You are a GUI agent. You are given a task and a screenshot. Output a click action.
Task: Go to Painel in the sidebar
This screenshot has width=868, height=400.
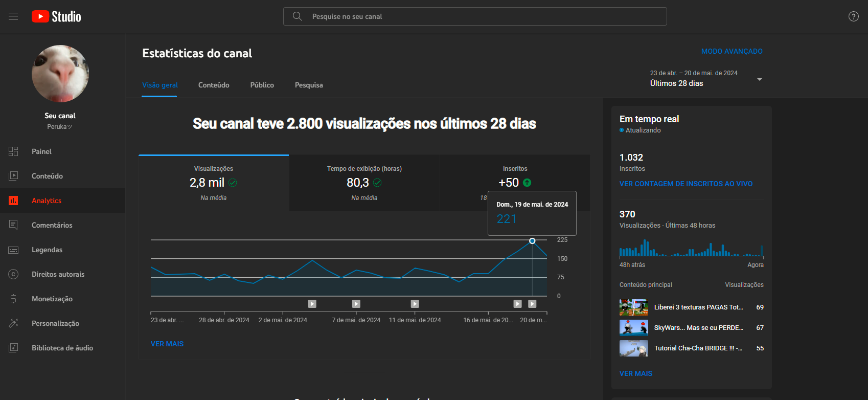62,151
